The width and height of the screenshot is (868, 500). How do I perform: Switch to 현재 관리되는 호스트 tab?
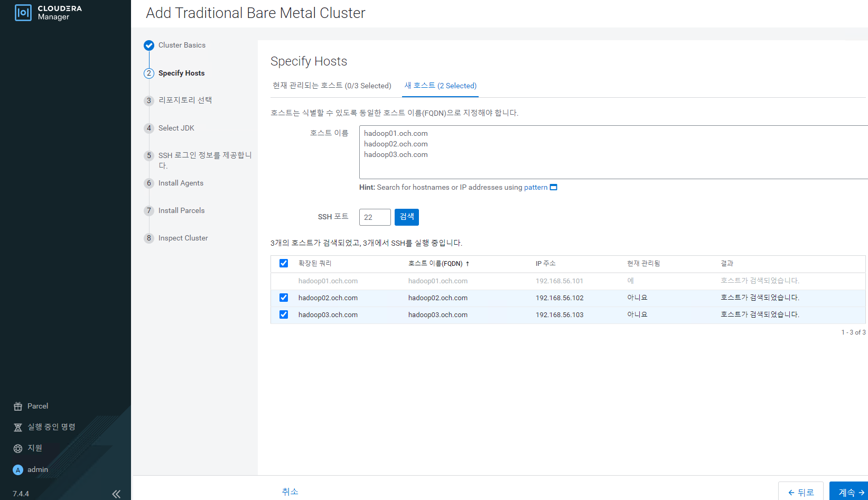pyautogui.click(x=332, y=86)
